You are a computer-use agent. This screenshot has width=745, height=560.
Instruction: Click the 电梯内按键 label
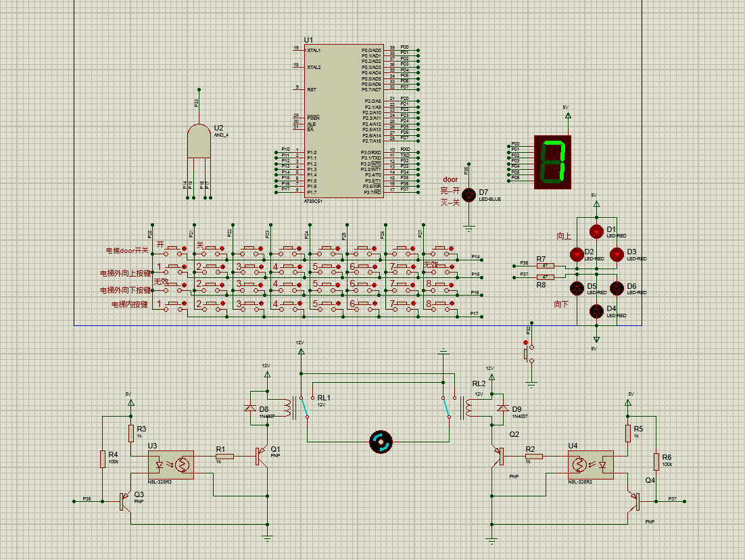[130, 304]
